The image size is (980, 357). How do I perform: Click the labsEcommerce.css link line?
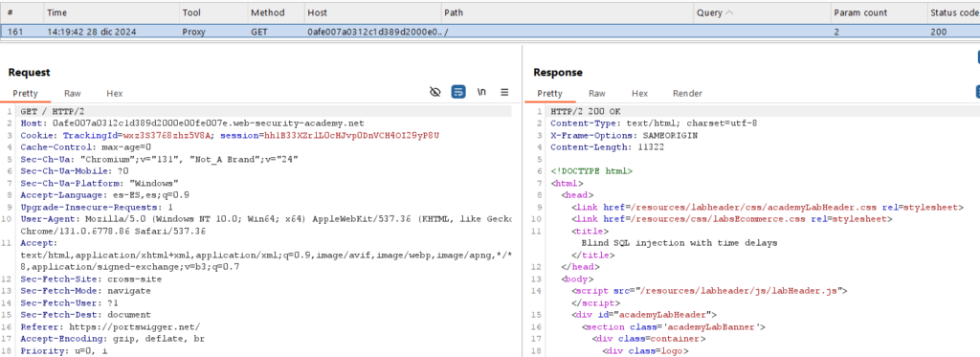click(732, 219)
